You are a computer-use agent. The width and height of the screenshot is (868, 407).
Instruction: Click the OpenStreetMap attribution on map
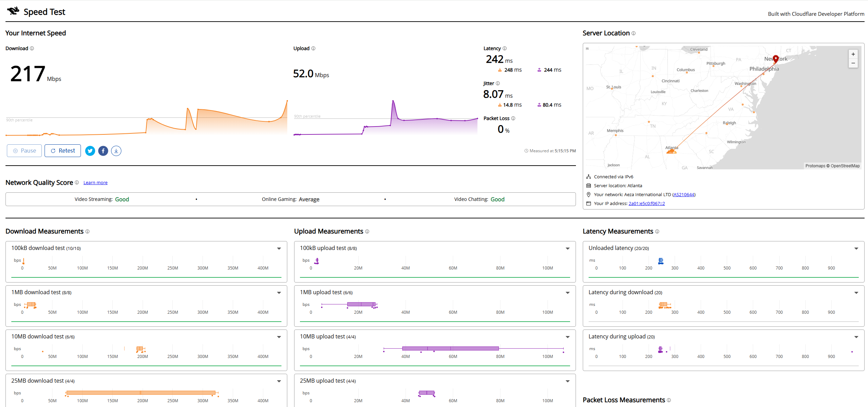[x=845, y=166]
